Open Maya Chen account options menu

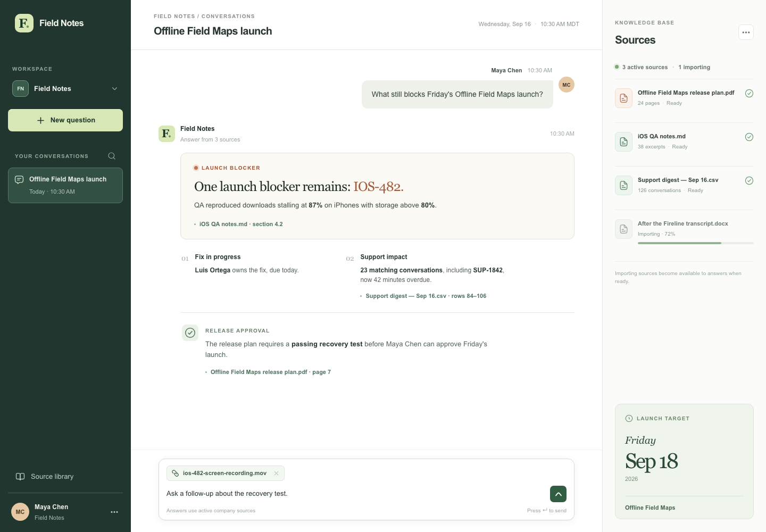pos(114,512)
